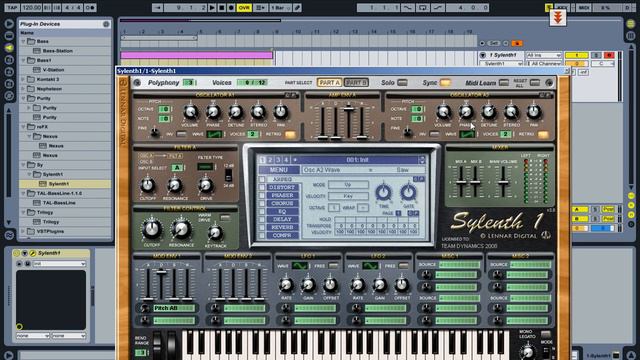Collapse the TAL-BassLine-1.1.0 folder
This screenshot has width=640, height=360.
(24, 193)
